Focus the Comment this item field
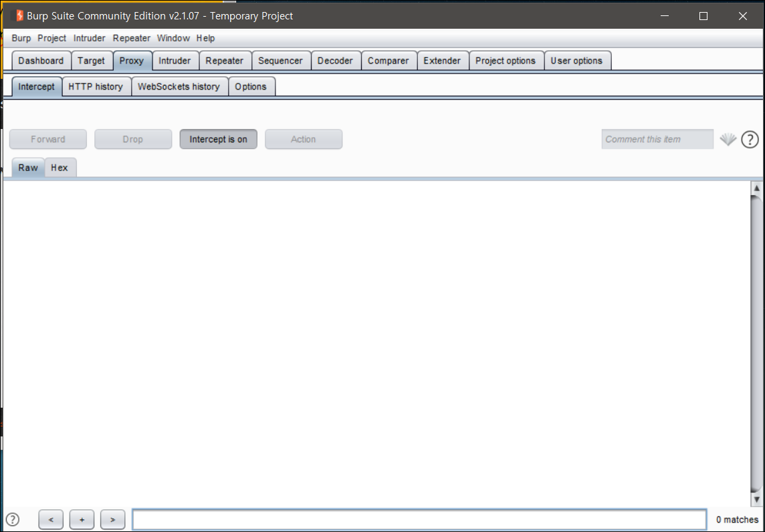The height and width of the screenshot is (532, 765). pos(657,139)
